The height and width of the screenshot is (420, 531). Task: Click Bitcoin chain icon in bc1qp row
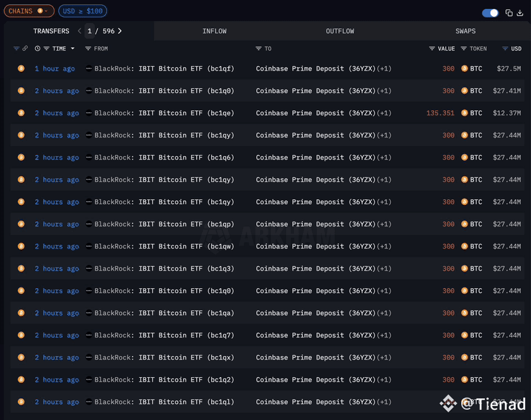click(21, 224)
